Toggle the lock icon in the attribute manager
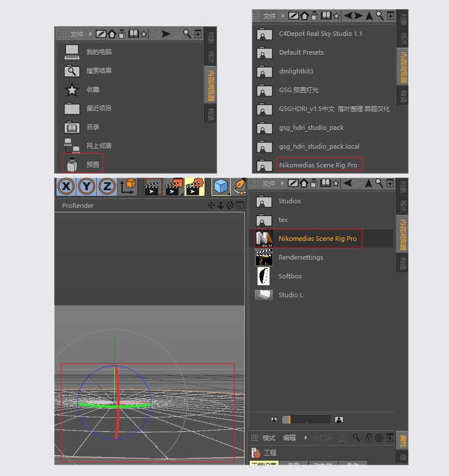Screen dimensions: 449x476 pyautogui.click(x=369, y=437)
